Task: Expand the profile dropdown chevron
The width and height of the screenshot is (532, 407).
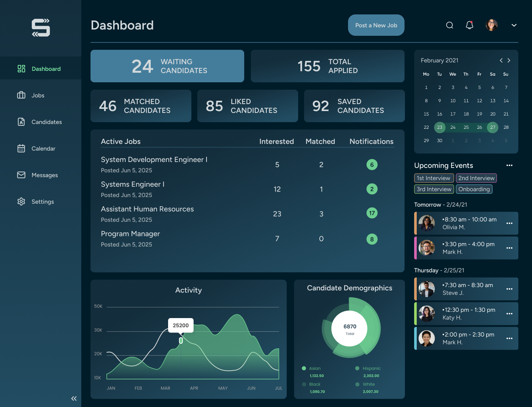Action: click(x=514, y=25)
